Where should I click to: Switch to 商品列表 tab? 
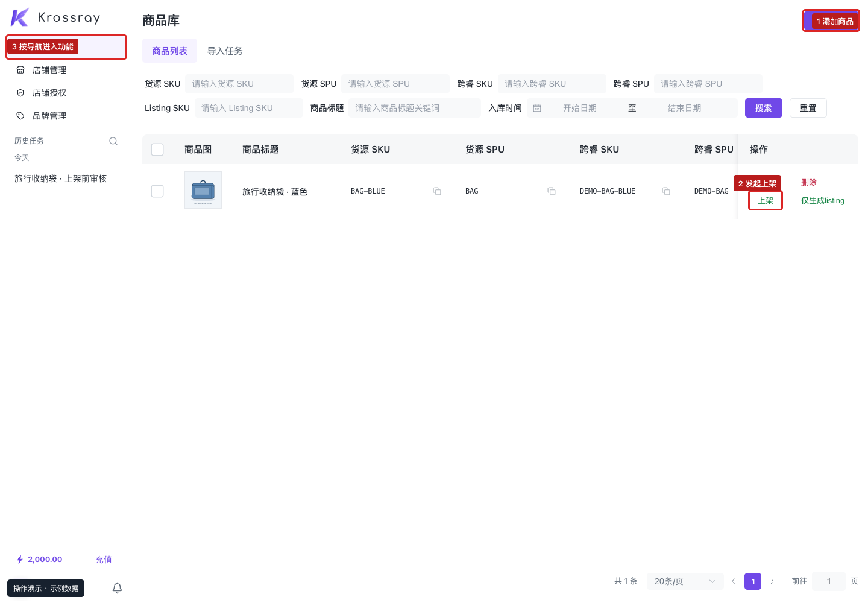pos(169,51)
